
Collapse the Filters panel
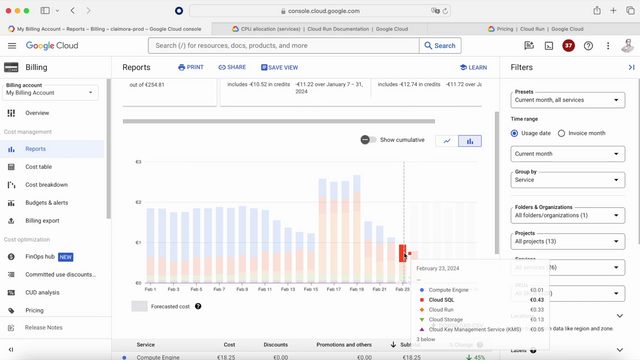click(631, 67)
